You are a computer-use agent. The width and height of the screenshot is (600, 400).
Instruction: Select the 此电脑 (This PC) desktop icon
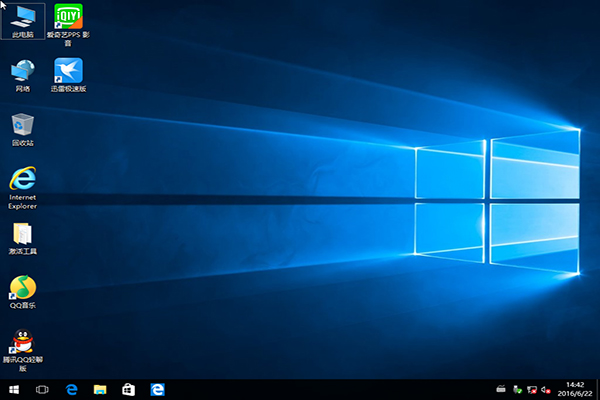[22, 19]
